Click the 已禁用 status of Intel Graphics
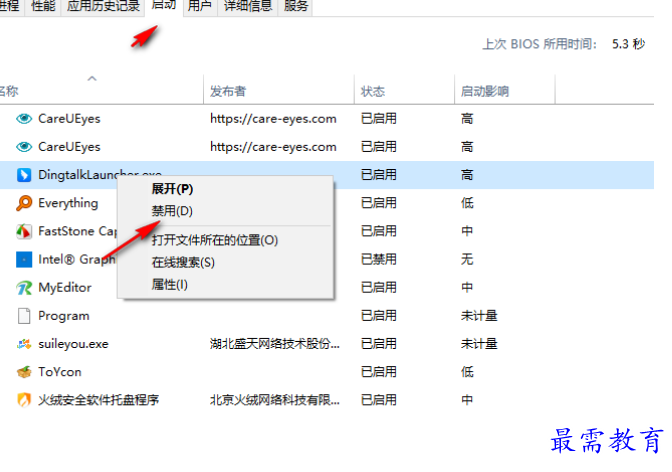 click(379, 259)
